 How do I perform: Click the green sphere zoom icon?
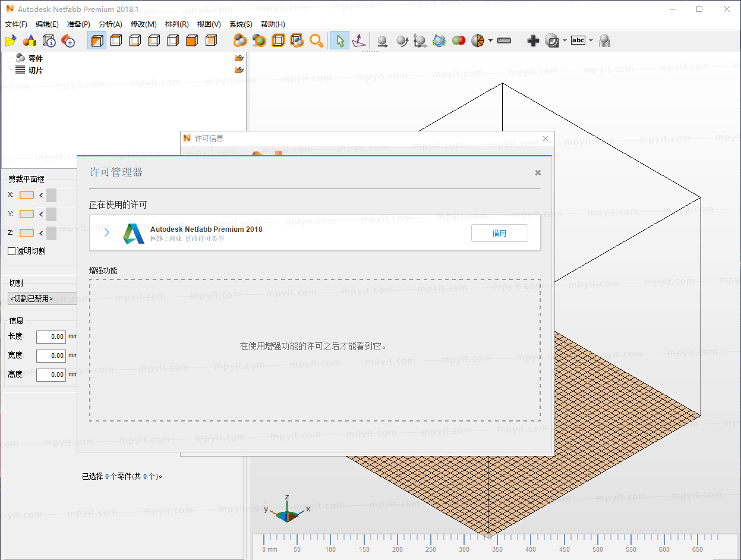[x=259, y=40]
